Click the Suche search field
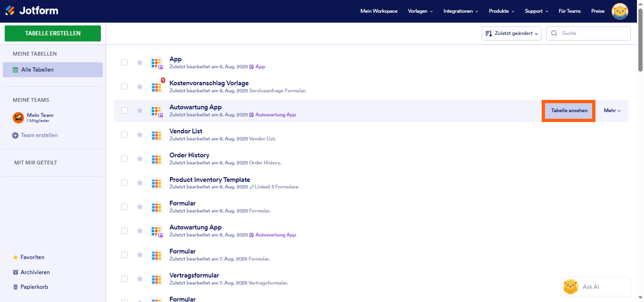This screenshot has width=644, height=302. pos(588,33)
